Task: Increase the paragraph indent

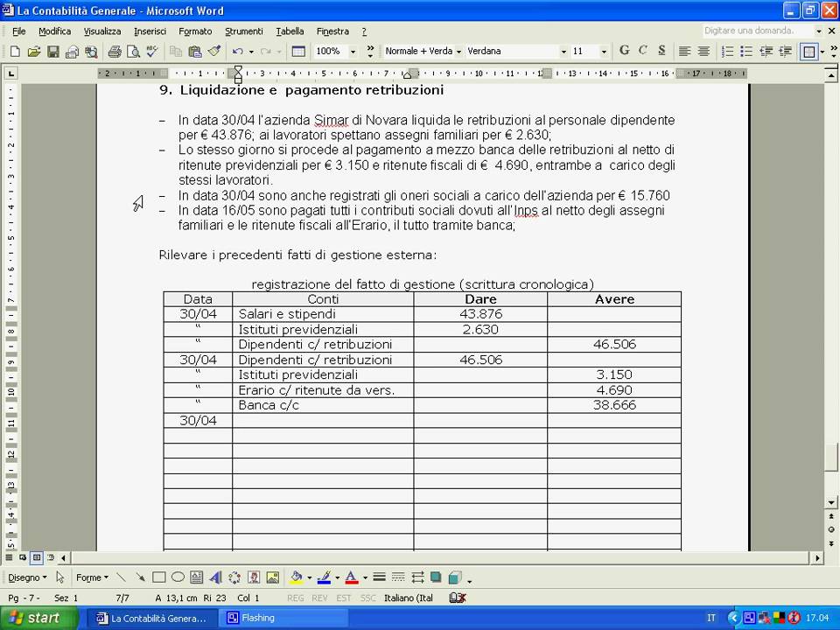Action: 785,52
